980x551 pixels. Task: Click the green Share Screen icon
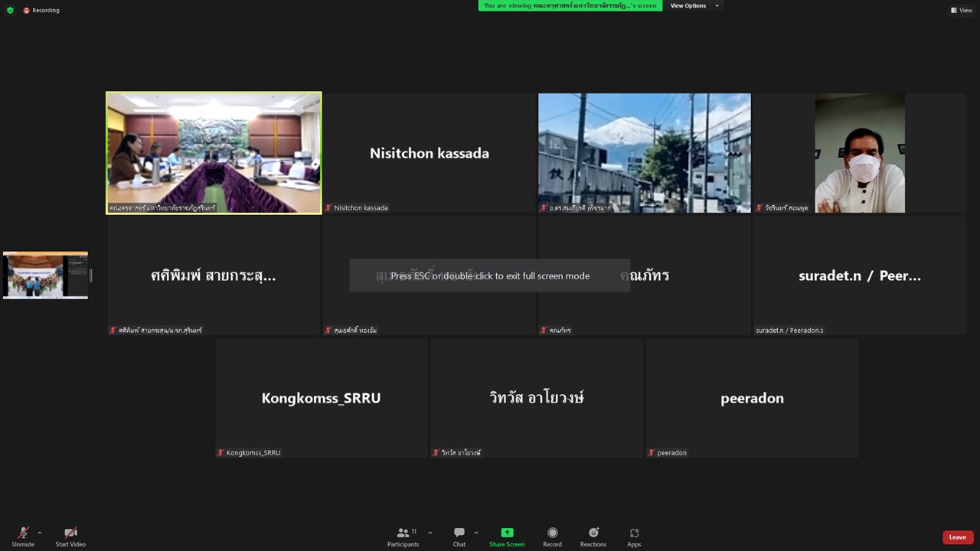507,533
